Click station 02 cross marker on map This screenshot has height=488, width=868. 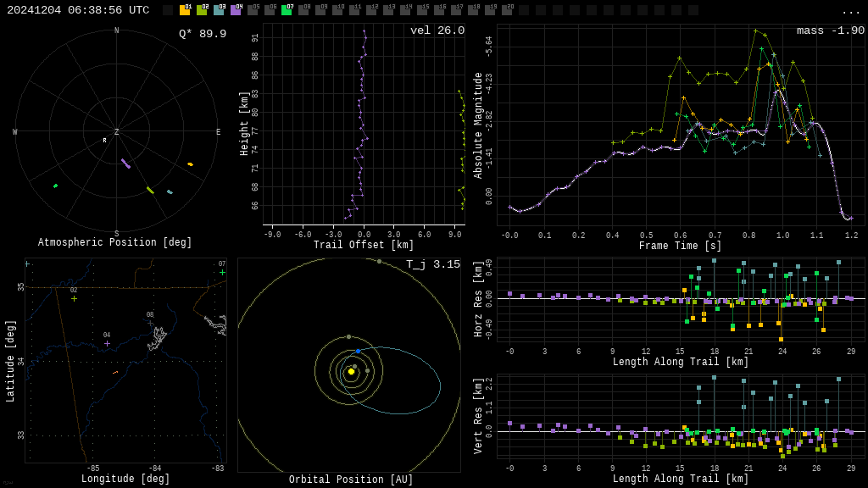(x=74, y=298)
